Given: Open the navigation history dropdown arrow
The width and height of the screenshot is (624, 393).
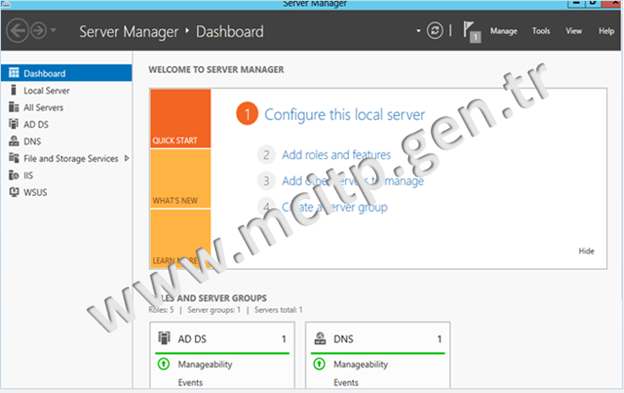Looking at the screenshot, I should coord(53,30).
